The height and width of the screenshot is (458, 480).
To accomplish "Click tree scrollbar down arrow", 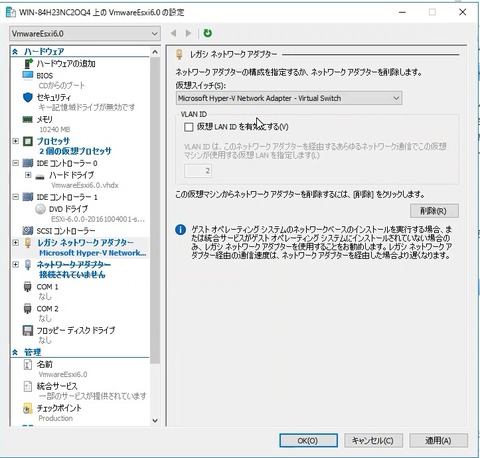I will pyautogui.click(x=155, y=421).
